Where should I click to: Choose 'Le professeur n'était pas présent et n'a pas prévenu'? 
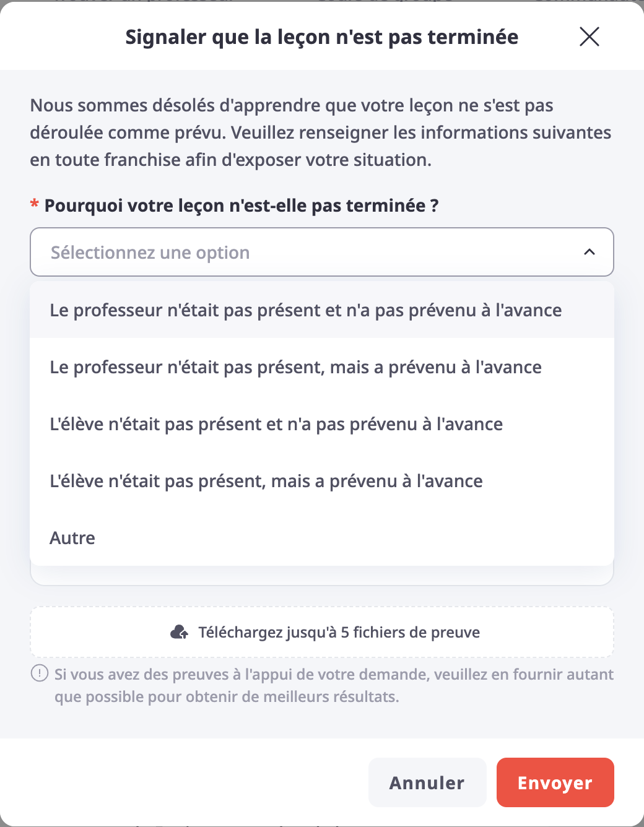(x=322, y=310)
